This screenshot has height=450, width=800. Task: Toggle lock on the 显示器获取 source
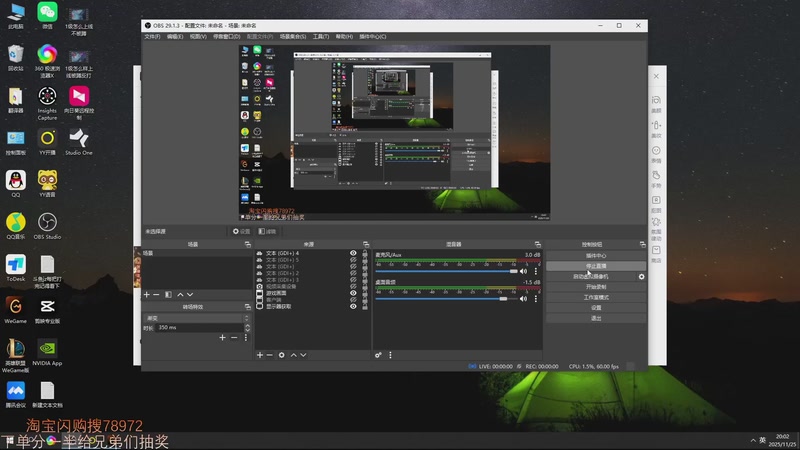point(364,306)
